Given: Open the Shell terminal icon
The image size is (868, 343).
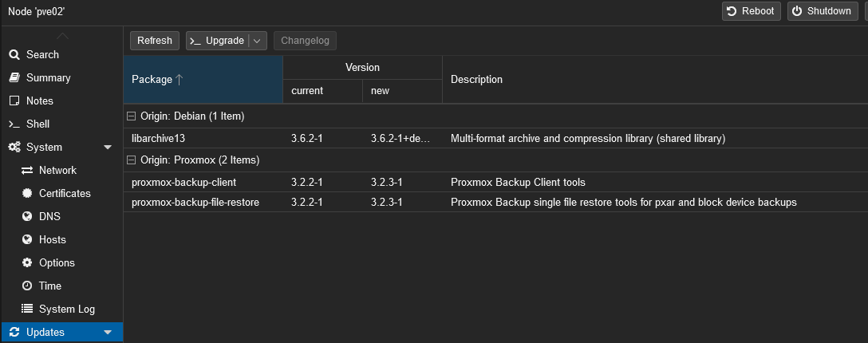Looking at the screenshot, I should pyautogui.click(x=14, y=124).
